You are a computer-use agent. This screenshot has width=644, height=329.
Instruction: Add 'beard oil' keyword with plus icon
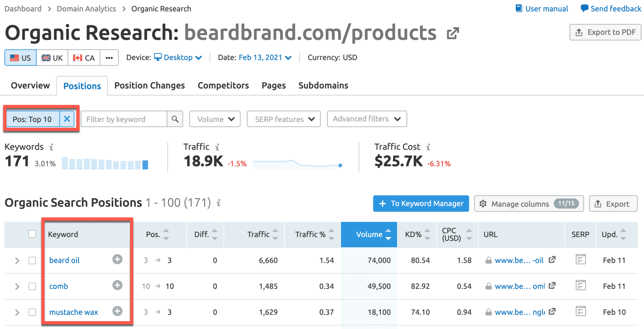[x=117, y=259]
